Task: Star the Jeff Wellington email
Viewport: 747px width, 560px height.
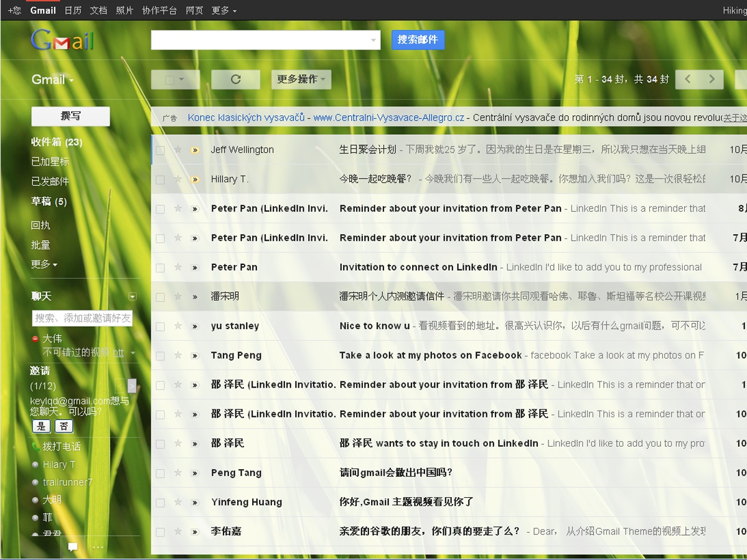Action: click(178, 150)
